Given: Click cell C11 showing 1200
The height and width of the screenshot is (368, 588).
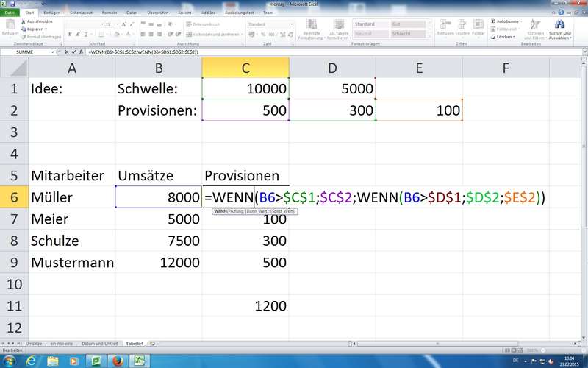Looking at the screenshot, I should tap(245, 305).
